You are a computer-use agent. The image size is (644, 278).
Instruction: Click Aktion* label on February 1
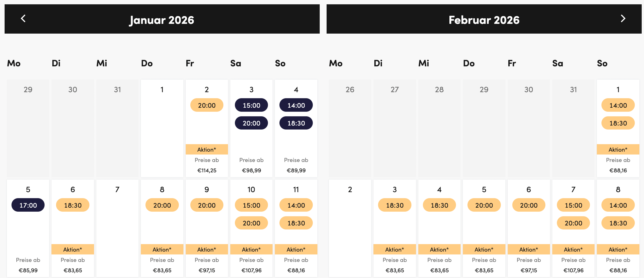coord(618,149)
